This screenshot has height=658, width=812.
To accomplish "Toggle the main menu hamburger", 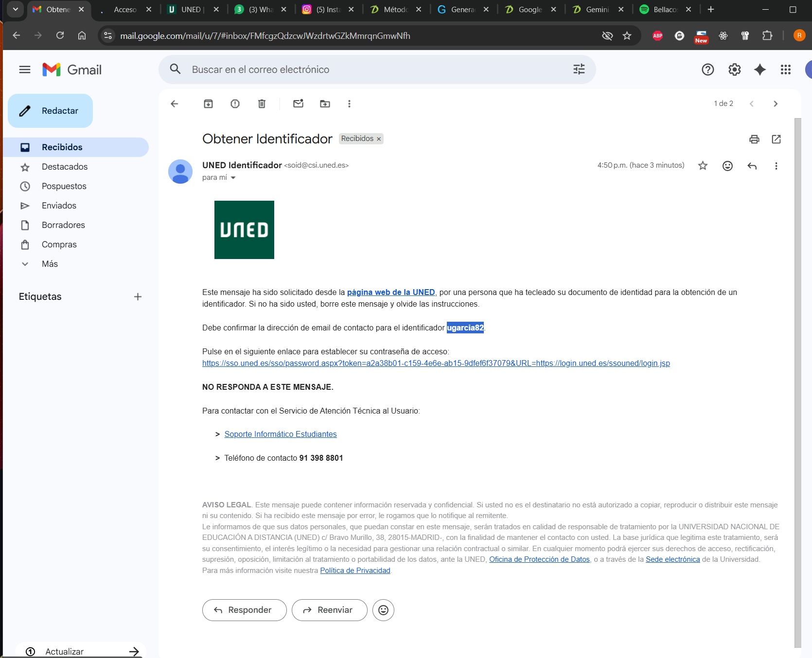I will tap(25, 69).
